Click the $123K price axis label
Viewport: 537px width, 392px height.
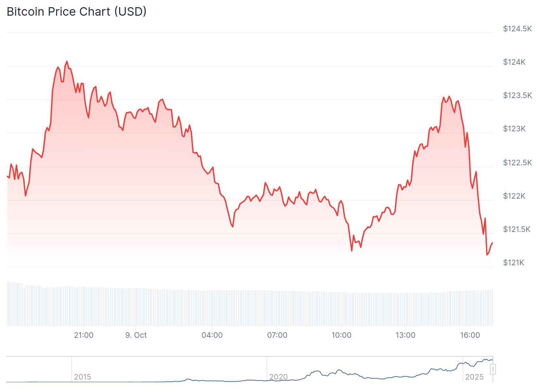514,129
